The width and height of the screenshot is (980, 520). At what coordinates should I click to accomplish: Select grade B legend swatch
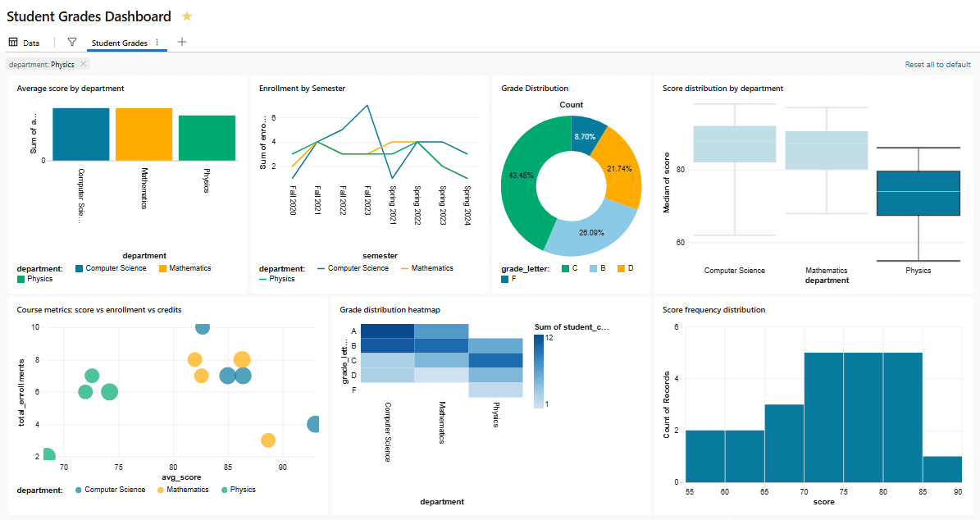[x=593, y=268]
